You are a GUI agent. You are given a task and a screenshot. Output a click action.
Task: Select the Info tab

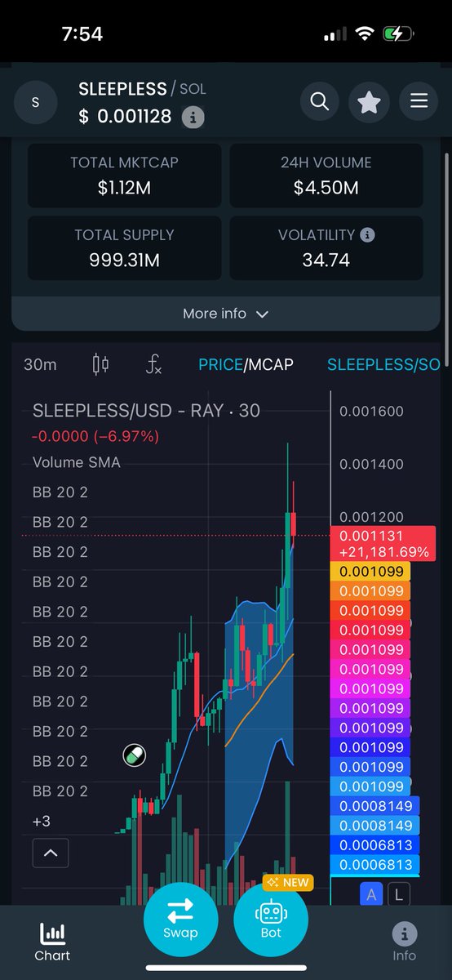[404, 941]
